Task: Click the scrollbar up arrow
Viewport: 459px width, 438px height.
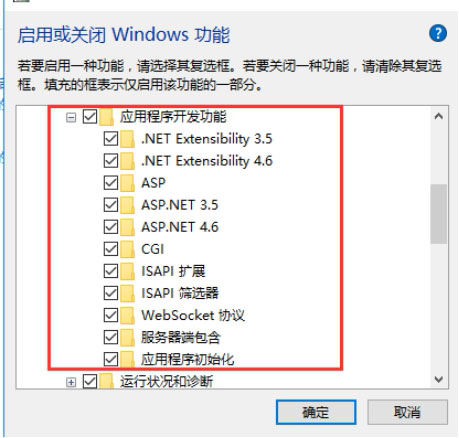Action: coord(439,116)
